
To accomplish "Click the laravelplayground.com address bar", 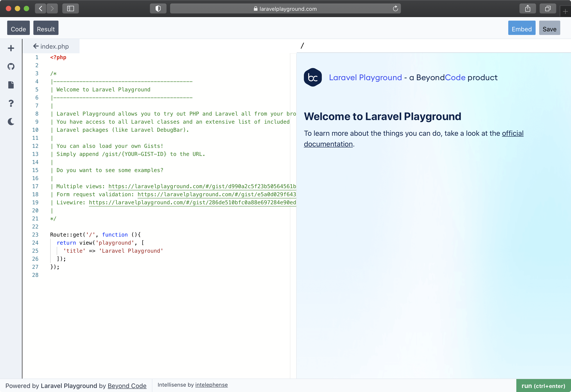I will tap(285, 9).
